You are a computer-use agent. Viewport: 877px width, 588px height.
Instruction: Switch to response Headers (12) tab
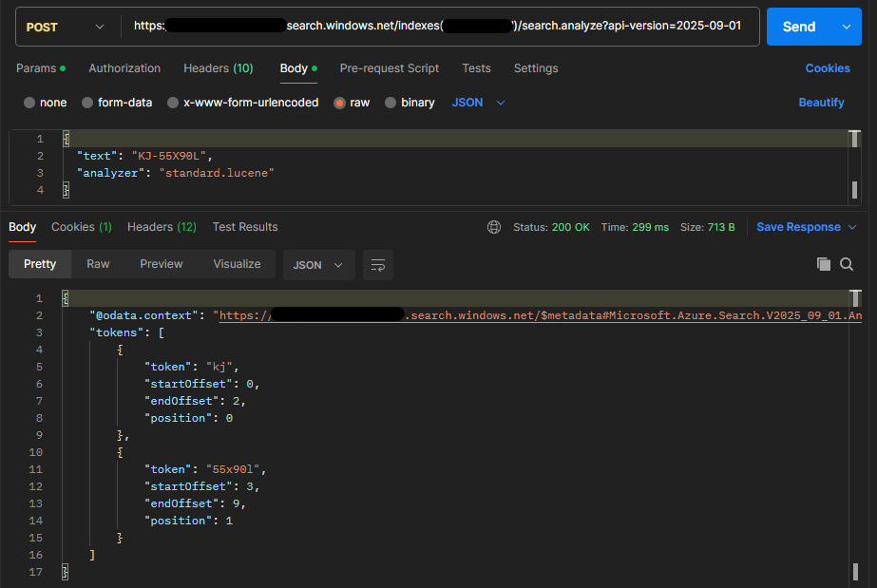tap(162, 227)
